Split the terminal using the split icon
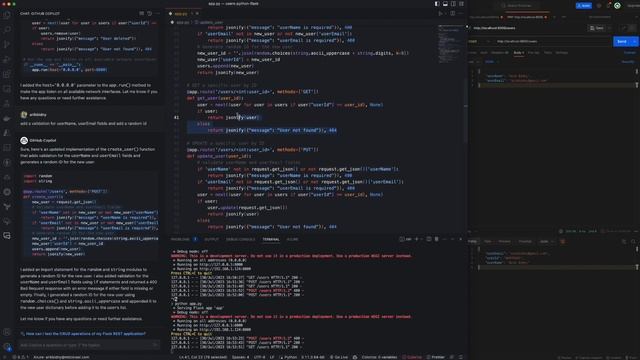The height and width of the screenshot is (360, 640). click(429, 239)
